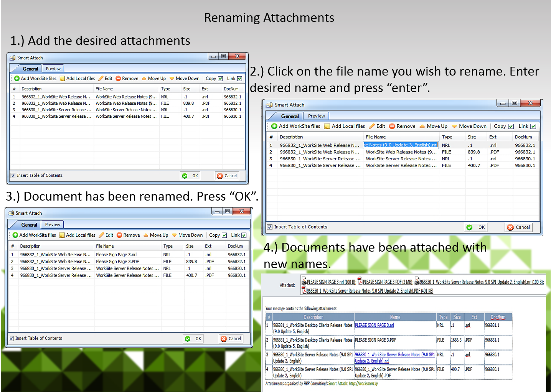This screenshot has width=551, height=392.
Task: Select "Please Sign Page 3.PDF" in step 3 dialog
Action: tap(117, 262)
